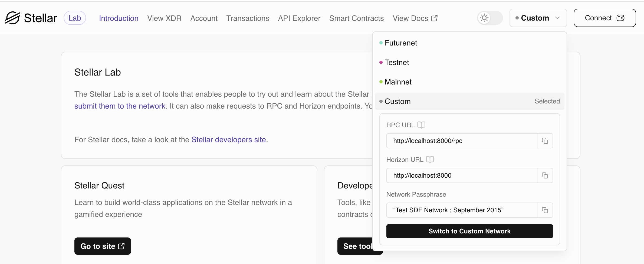Open the API Explorer section
Screen dimensions: 644x264
coord(299,18)
